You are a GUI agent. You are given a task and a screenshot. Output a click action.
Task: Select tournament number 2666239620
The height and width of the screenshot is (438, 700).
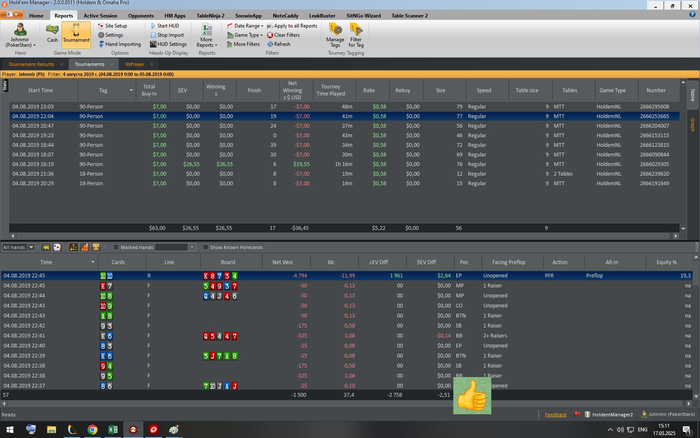coord(344,174)
